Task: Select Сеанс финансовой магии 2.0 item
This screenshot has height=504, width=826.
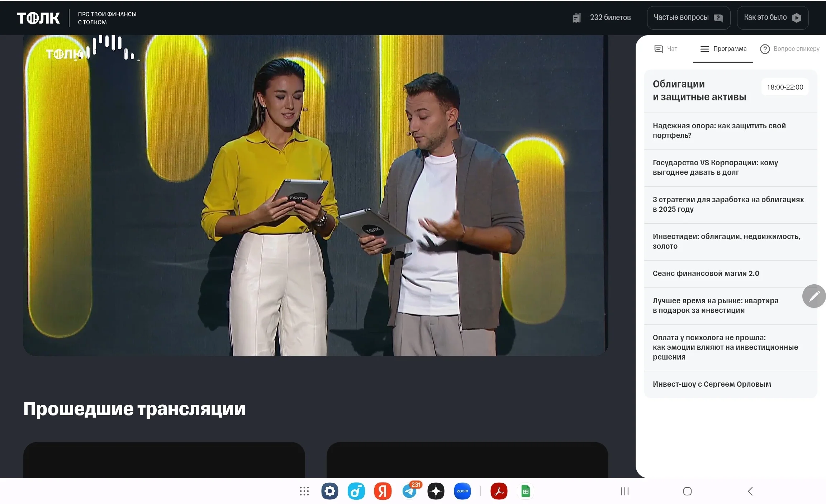Action: (731, 274)
